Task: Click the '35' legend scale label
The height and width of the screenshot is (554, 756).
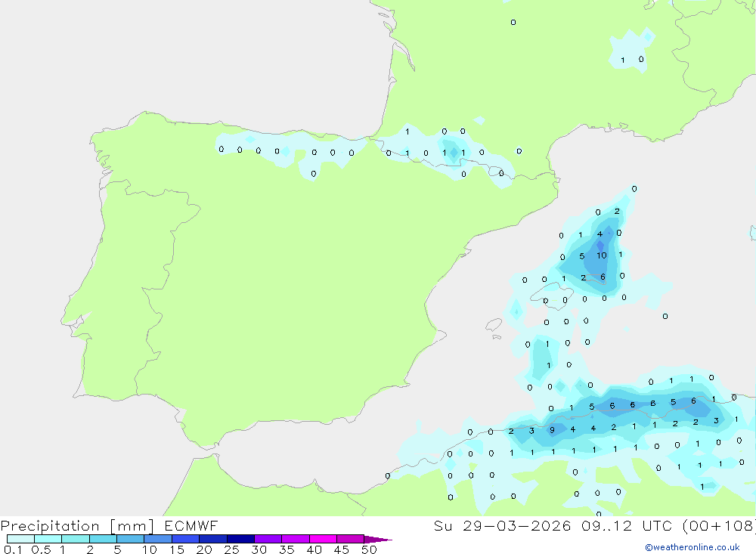Action: [287, 549]
